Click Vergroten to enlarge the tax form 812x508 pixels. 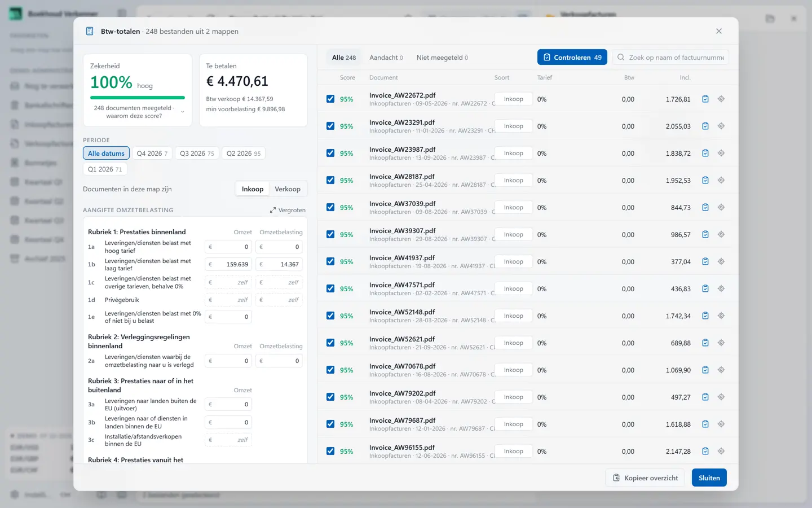[x=288, y=210]
